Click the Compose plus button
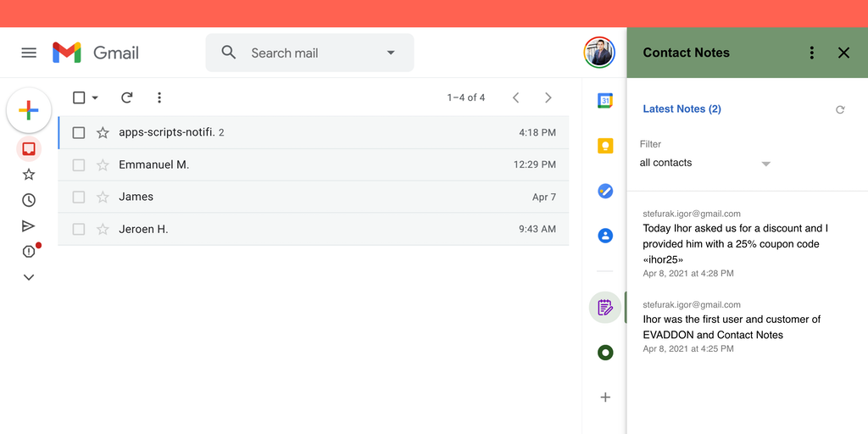This screenshot has width=868, height=434. click(x=29, y=111)
